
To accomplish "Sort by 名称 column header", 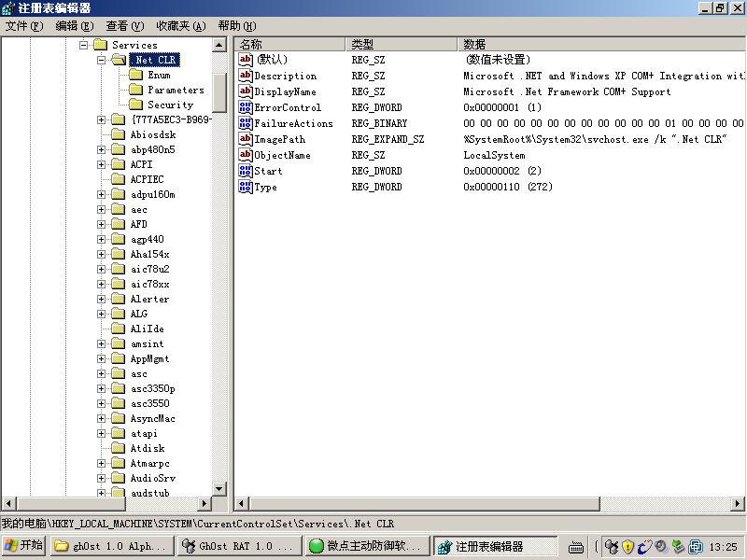I will point(289,44).
